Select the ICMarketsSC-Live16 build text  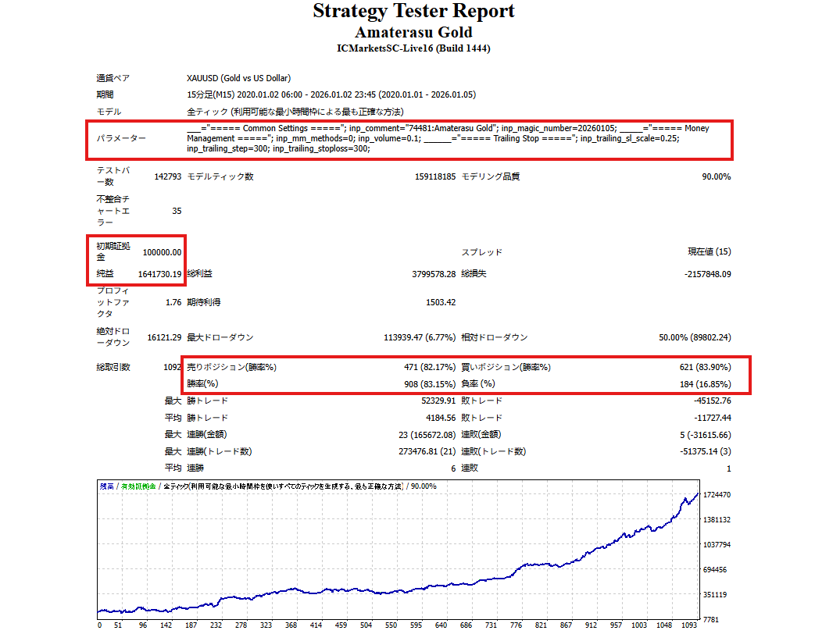[x=413, y=48]
